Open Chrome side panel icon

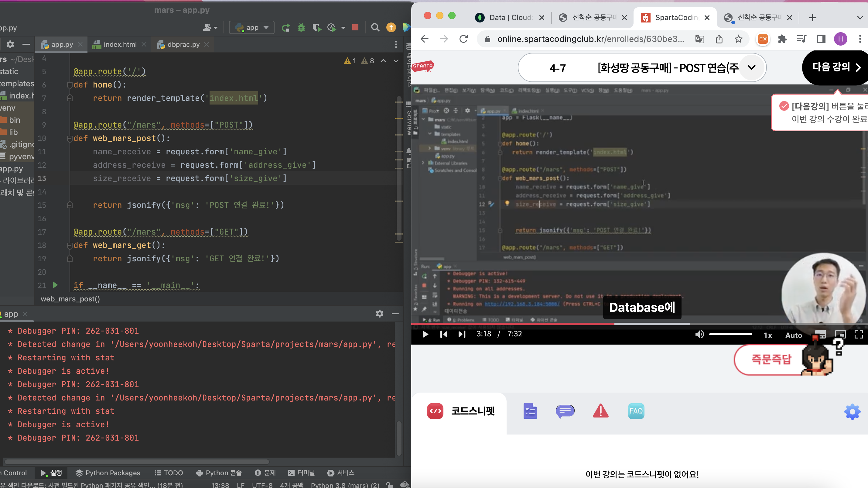point(821,39)
